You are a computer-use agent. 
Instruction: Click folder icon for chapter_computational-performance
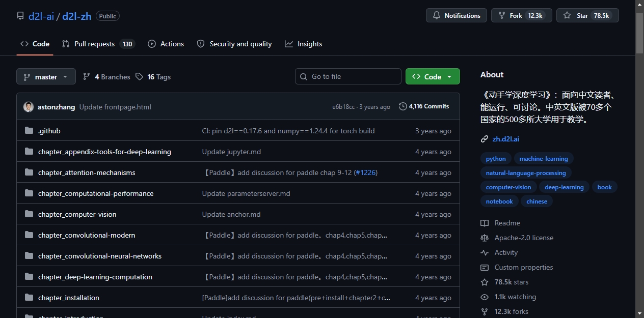coord(29,193)
